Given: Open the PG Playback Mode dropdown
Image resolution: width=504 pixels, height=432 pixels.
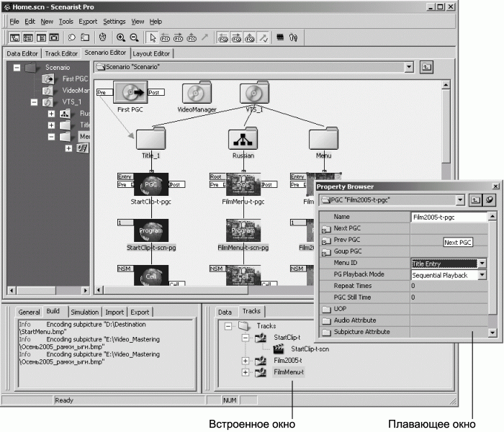Looking at the screenshot, I should coord(482,275).
